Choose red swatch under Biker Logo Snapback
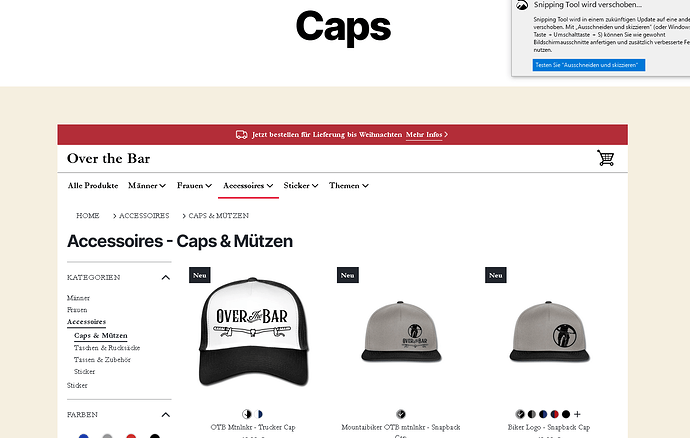This screenshot has height=438, width=690. 554,414
